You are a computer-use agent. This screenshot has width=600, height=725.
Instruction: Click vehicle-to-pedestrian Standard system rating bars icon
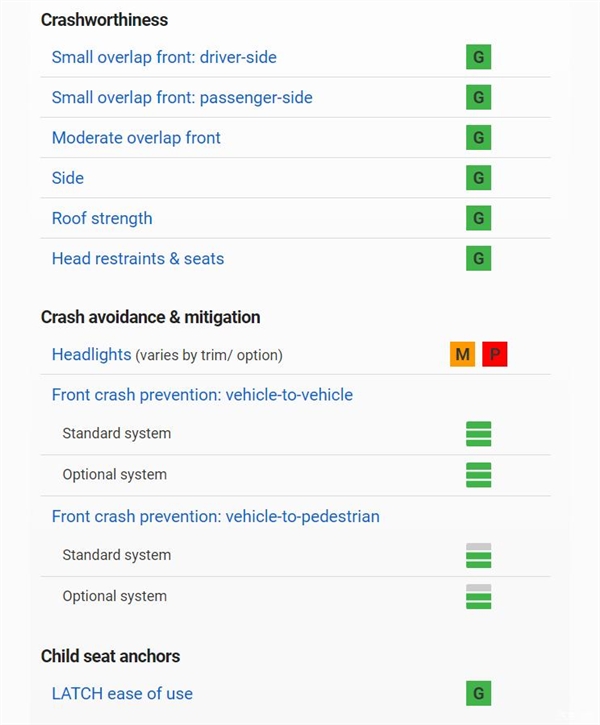478,555
